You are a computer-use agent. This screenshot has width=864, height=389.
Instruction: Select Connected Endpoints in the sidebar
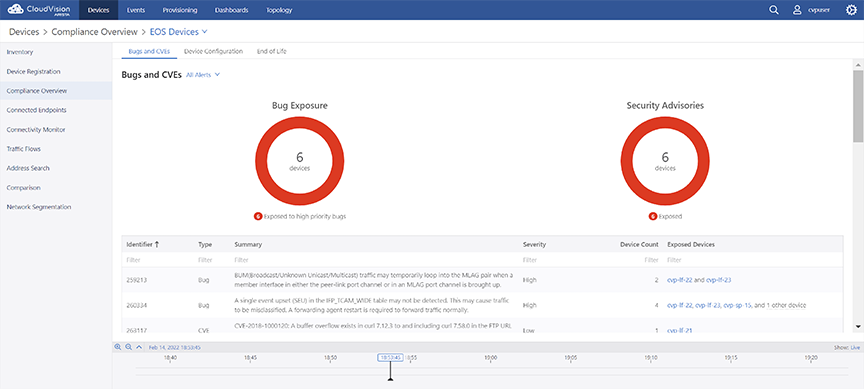coord(56,110)
